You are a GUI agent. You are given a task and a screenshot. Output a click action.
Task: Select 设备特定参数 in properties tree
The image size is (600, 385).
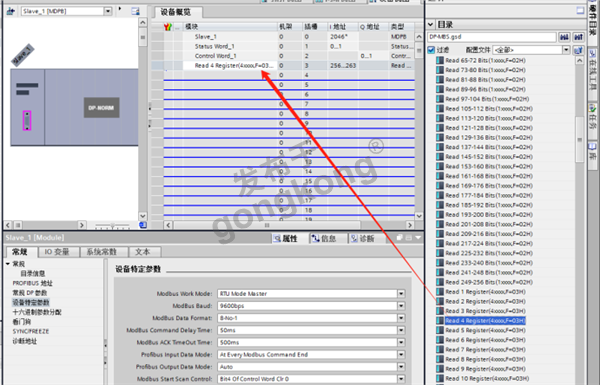[x=31, y=302]
